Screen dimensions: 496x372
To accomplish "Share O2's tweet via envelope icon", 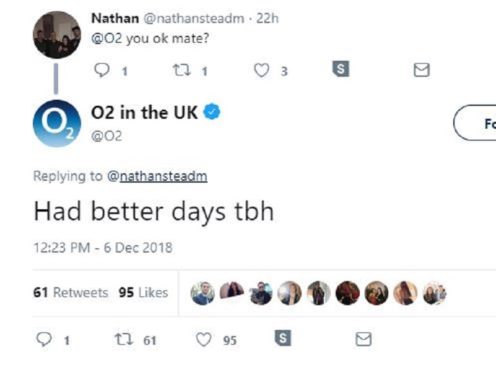I will tap(363, 339).
